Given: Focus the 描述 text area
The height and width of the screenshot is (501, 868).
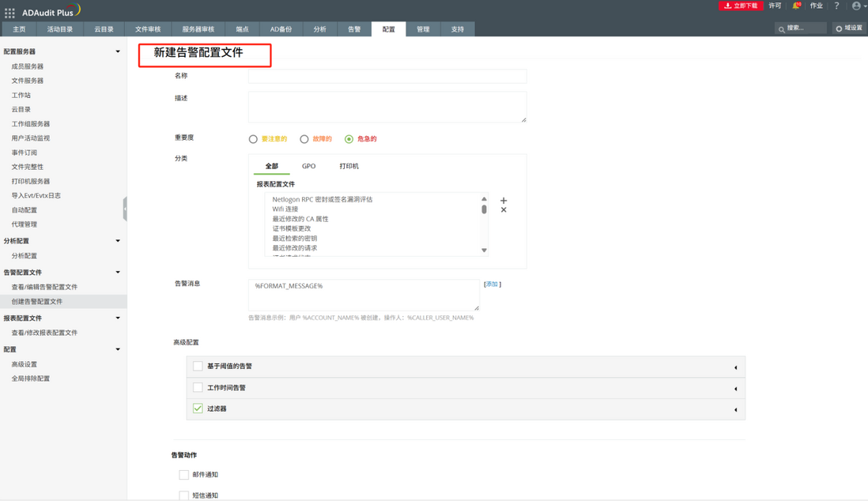Looking at the screenshot, I should click(387, 107).
